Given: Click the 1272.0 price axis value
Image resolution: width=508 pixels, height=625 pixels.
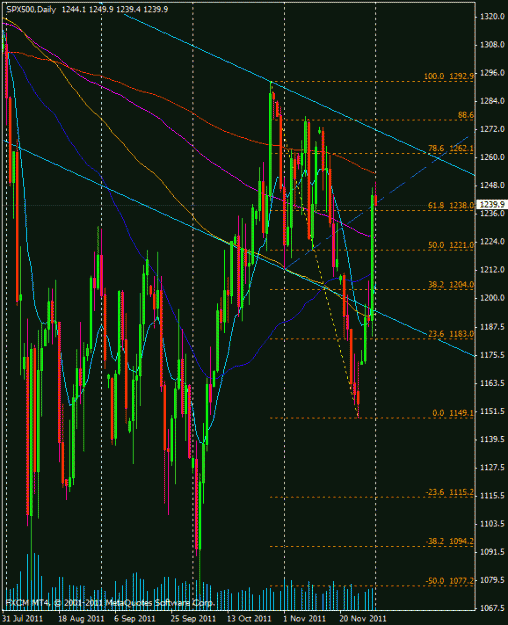Looking at the screenshot, I should [493, 129].
